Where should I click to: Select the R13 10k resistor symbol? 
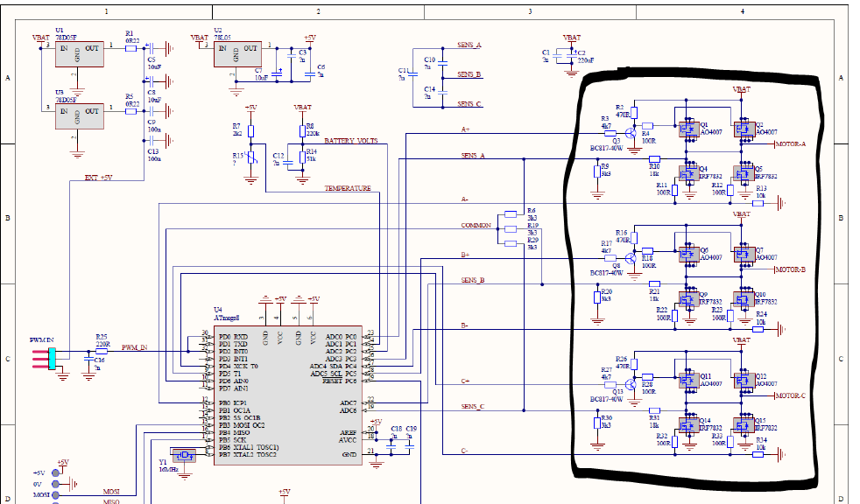click(758, 203)
